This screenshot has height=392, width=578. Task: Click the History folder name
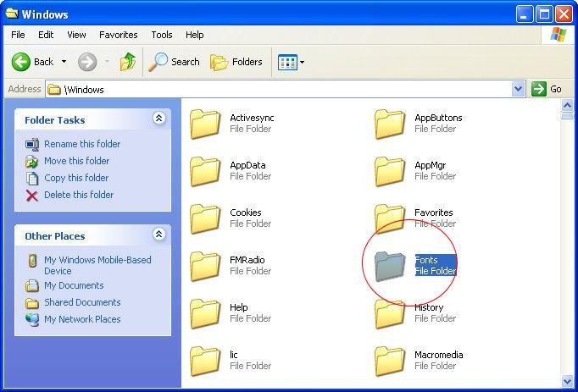429,307
